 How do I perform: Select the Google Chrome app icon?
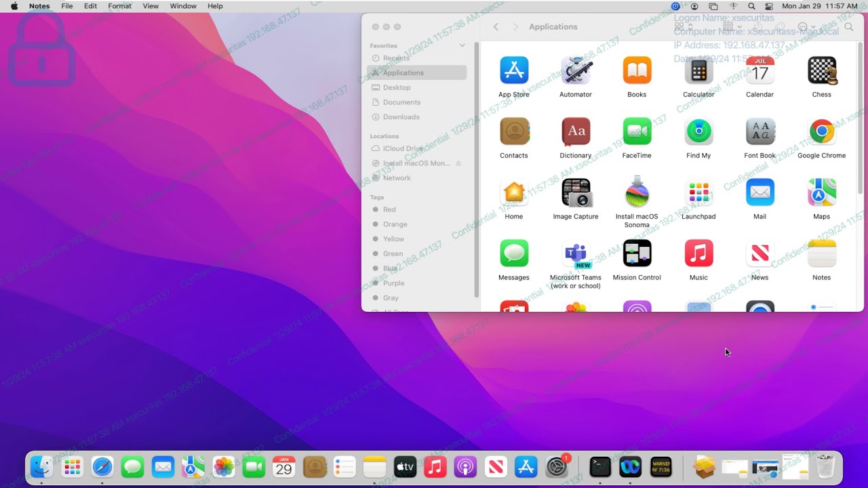(822, 131)
